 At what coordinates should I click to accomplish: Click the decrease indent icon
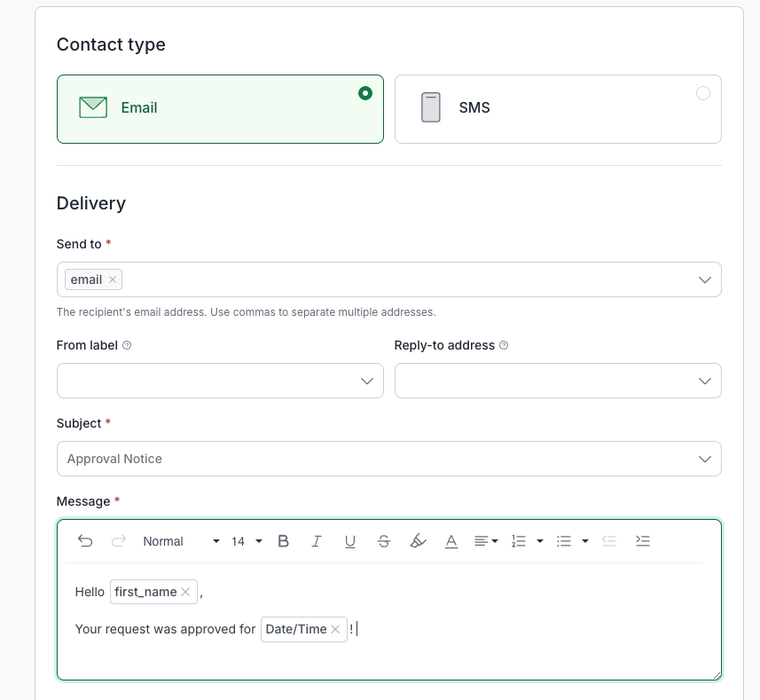point(608,541)
